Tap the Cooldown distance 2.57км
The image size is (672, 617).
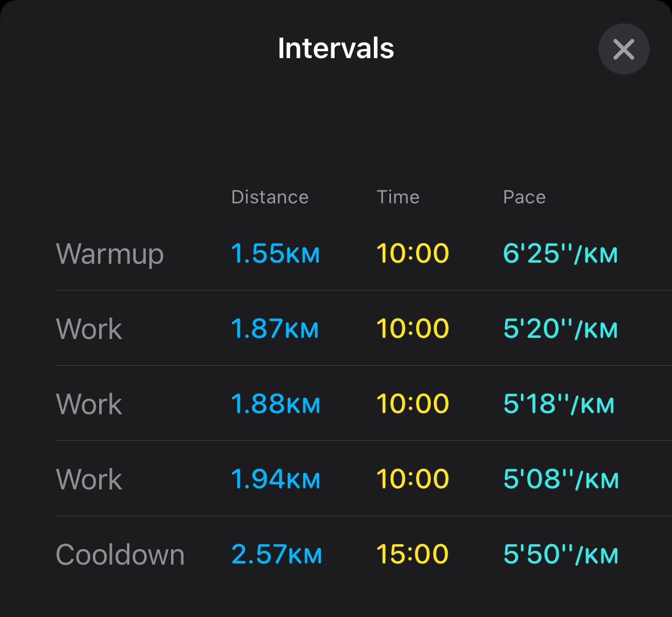(276, 554)
